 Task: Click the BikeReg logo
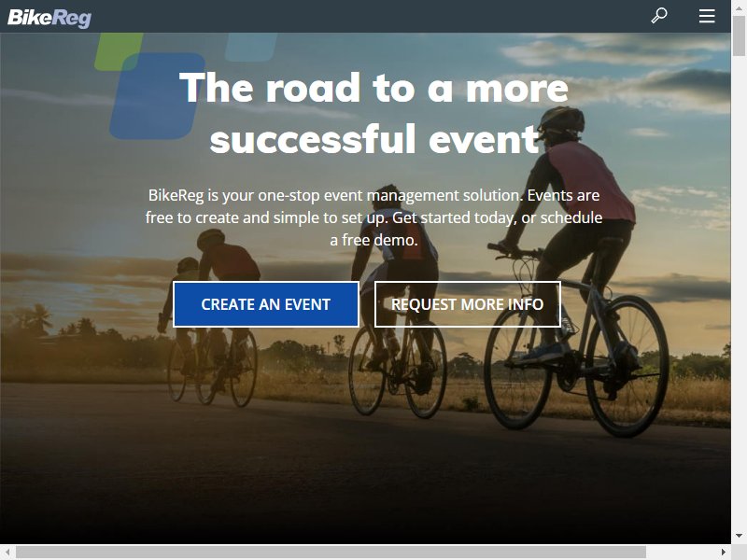[x=49, y=18]
